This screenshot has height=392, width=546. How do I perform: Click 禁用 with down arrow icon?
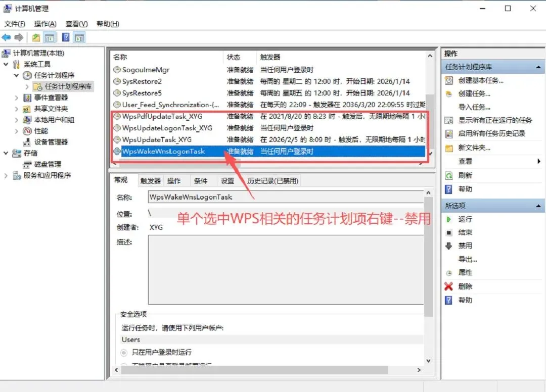point(465,246)
